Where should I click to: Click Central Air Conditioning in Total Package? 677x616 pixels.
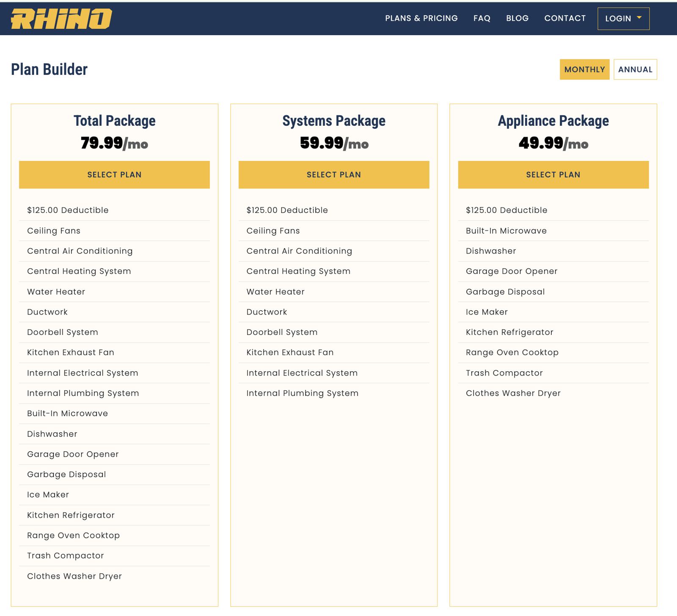coord(114,251)
